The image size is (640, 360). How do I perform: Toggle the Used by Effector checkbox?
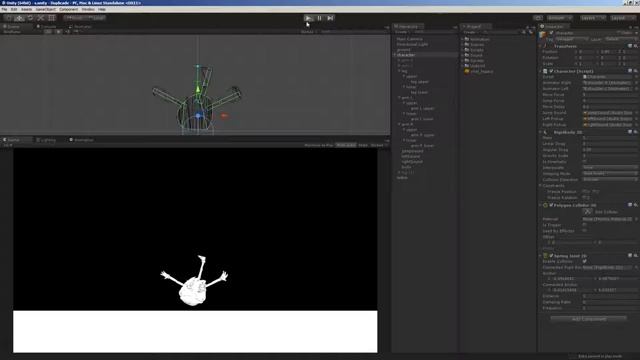(x=584, y=231)
